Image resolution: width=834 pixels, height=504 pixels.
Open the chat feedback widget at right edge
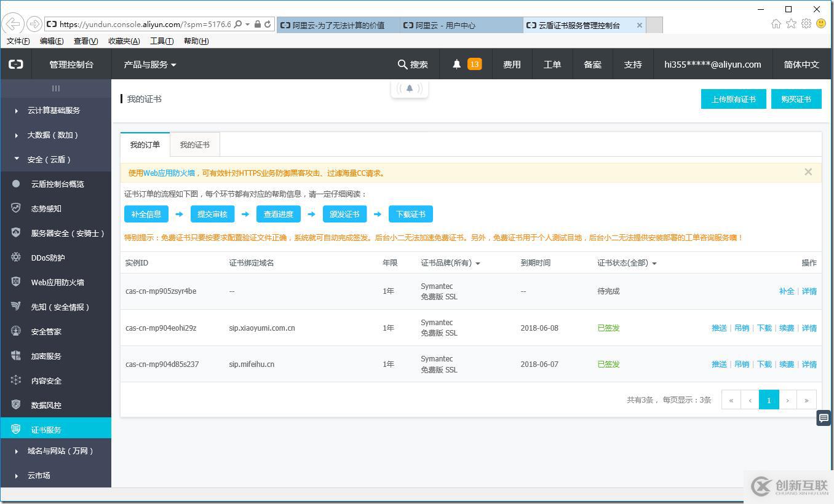click(824, 419)
